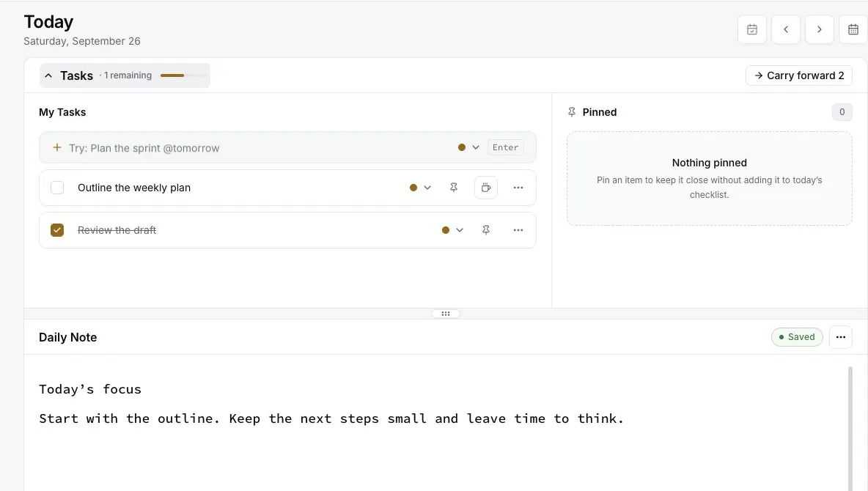Click the pin icon beside Pinned heading
This screenshot has height=491, width=868.
coord(572,112)
